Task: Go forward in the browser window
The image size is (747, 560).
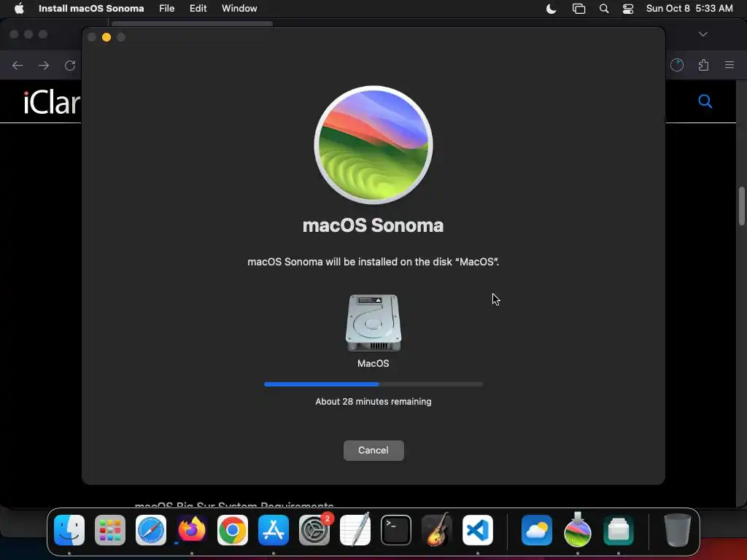Action: (x=44, y=65)
